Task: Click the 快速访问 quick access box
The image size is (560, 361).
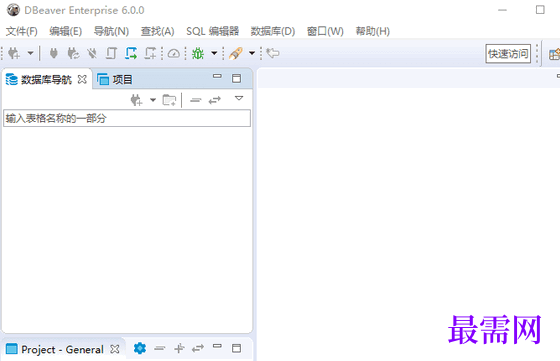Action: click(508, 54)
